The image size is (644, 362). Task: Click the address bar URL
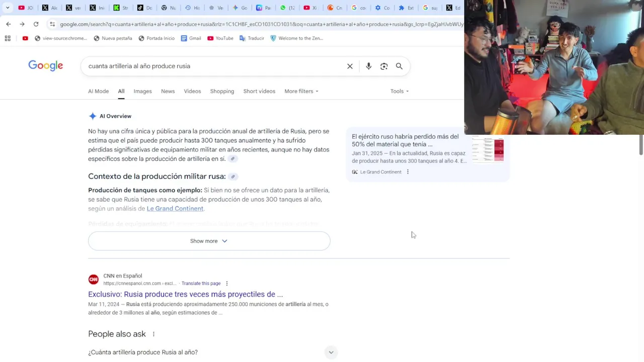tap(262, 24)
